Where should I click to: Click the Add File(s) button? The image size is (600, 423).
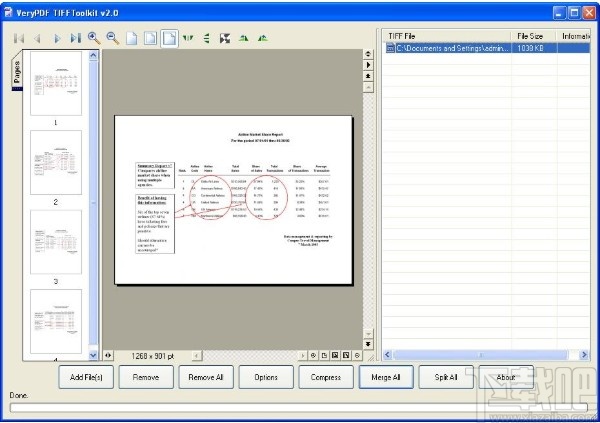click(x=86, y=377)
